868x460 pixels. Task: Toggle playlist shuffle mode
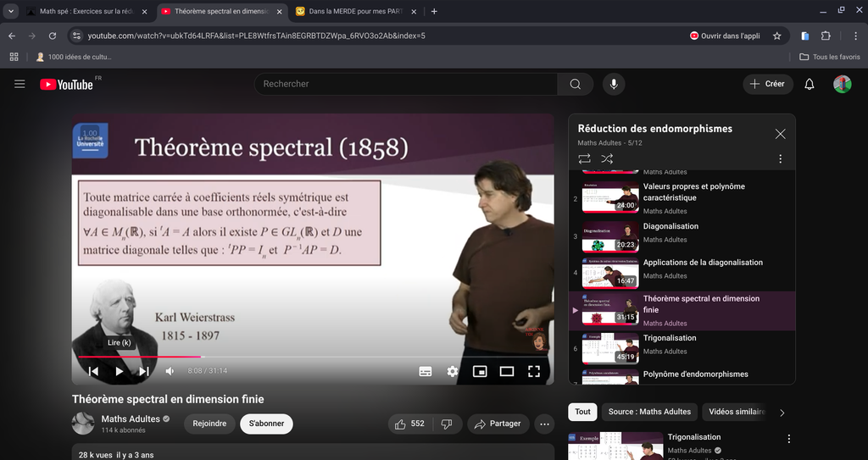coord(607,158)
